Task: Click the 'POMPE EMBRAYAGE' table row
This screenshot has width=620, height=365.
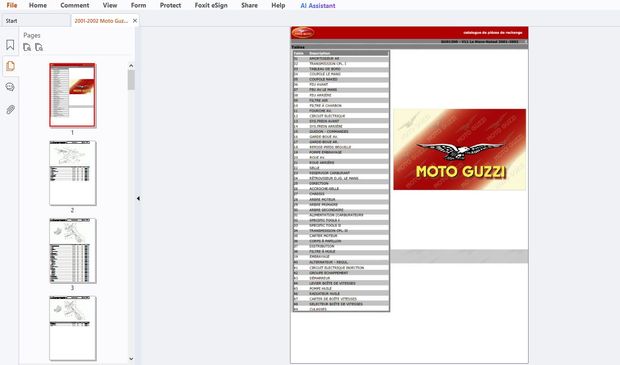Action: pyautogui.click(x=341, y=152)
